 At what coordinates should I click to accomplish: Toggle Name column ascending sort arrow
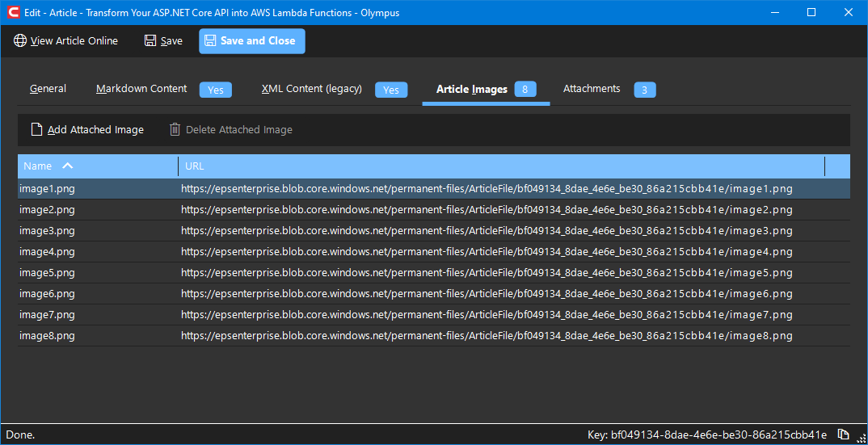68,166
